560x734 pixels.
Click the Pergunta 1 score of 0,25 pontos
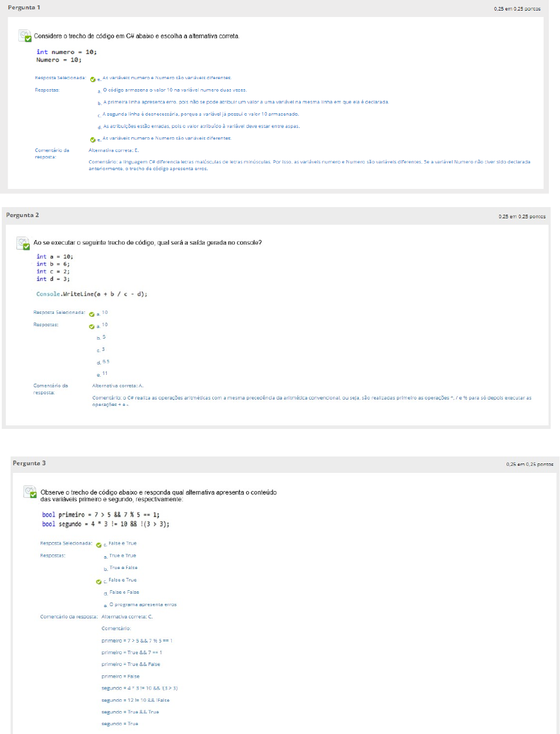517,9
